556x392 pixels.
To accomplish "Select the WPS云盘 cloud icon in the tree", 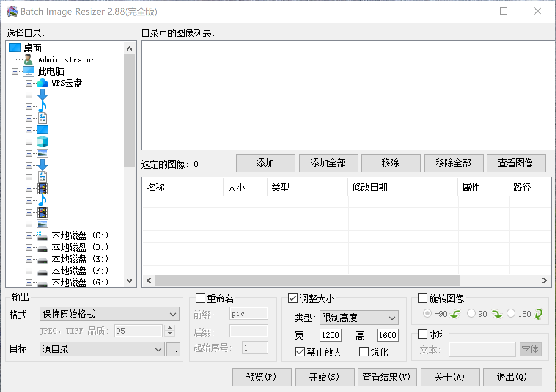I will pos(43,83).
